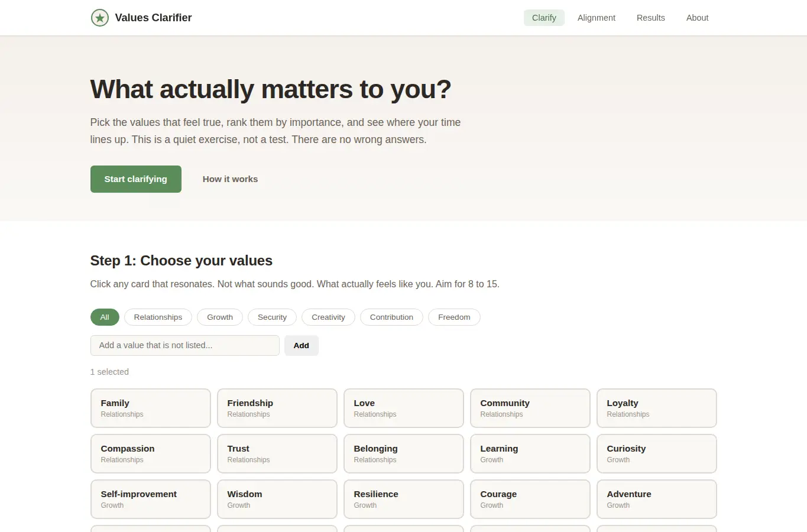807x532 pixels.
Task: Filter values by Freedom
Action: [x=454, y=317]
